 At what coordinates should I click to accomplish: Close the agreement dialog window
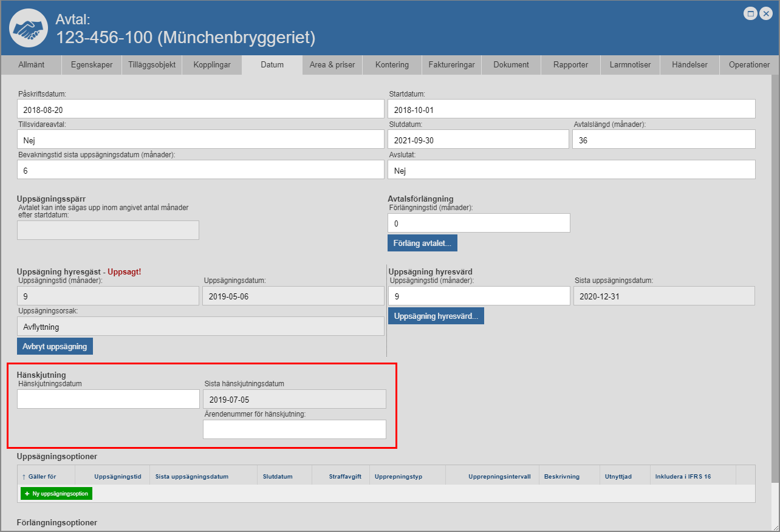tap(765, 13)
